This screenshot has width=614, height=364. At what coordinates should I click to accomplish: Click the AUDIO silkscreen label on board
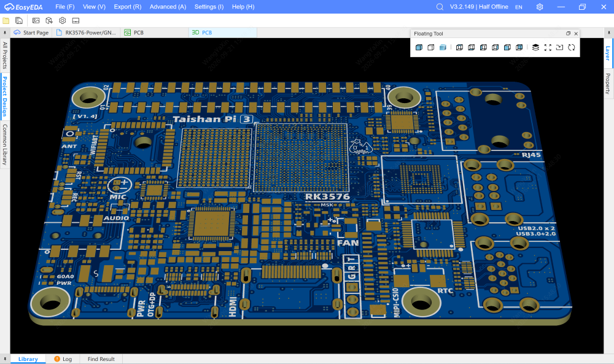(116, 218)
